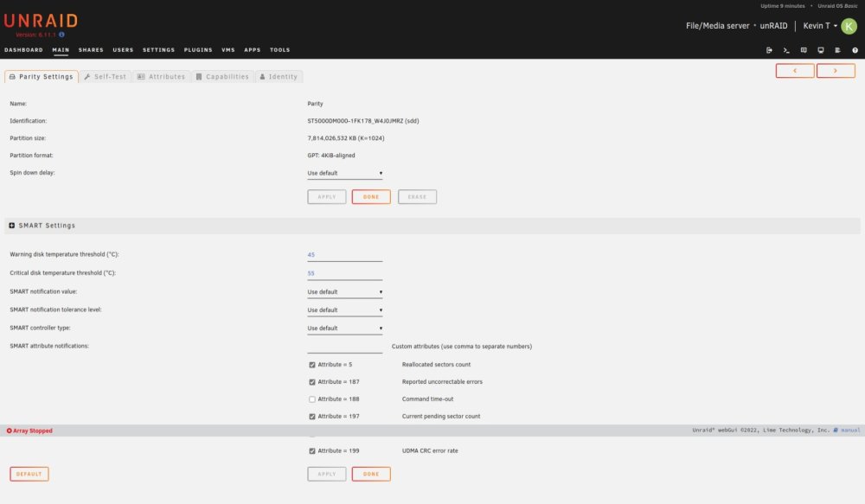Go to next device arrow button
This screenshot has height=504, width=865.
click(x=836, y=71)
